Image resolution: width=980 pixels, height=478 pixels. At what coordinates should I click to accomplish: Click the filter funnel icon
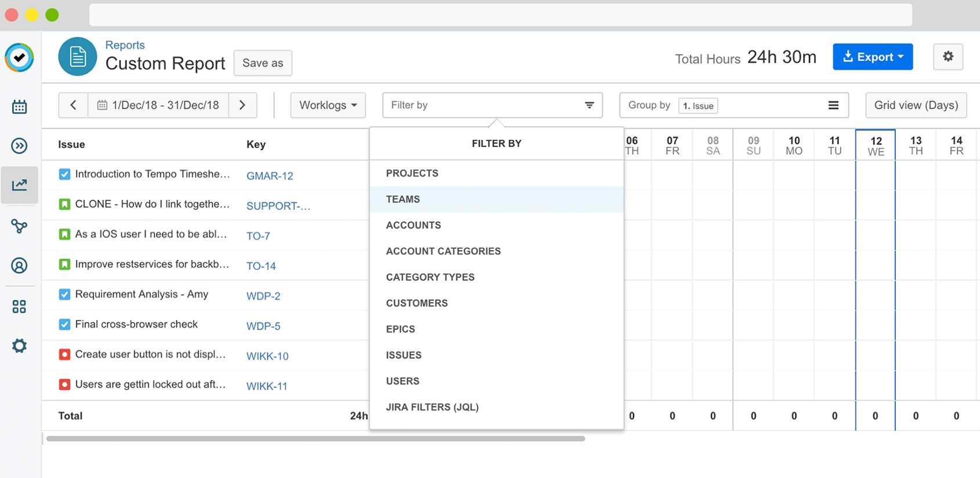(590, 105)
